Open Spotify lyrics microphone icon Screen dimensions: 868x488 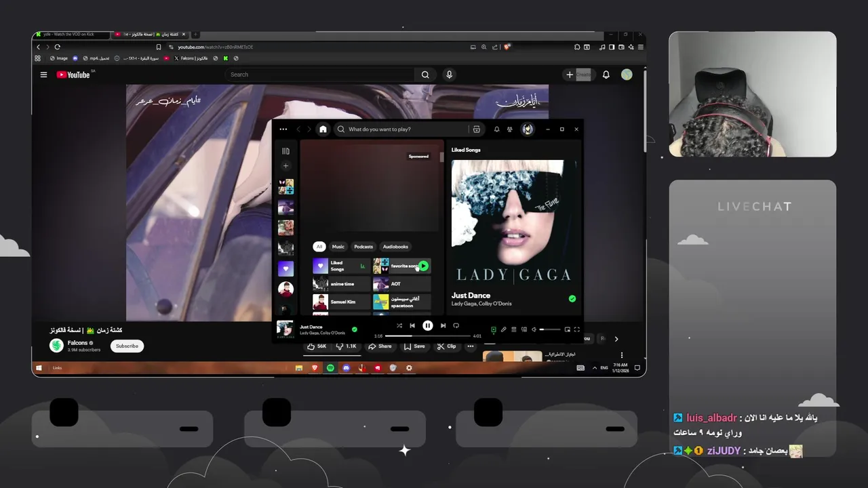503,329
